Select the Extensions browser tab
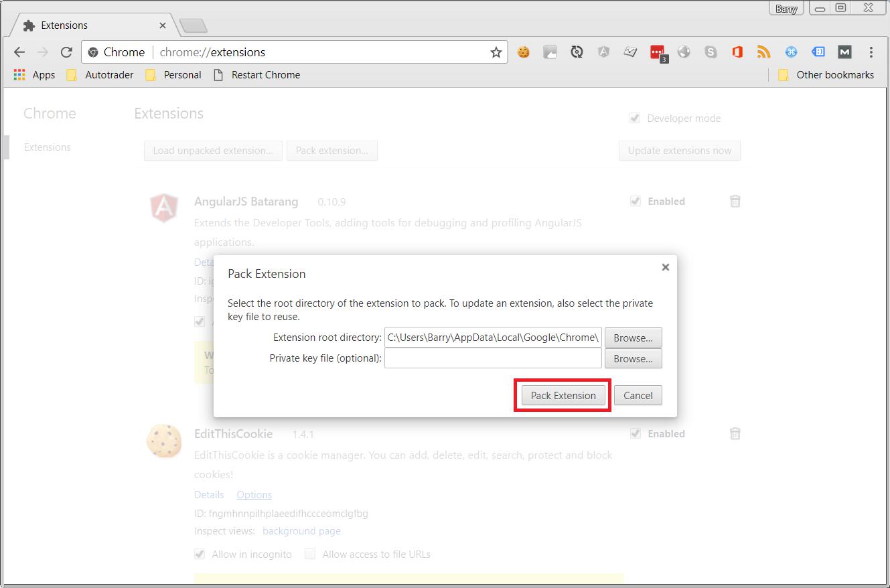This screenshot has height=588, width=890. tap(94, 25)
